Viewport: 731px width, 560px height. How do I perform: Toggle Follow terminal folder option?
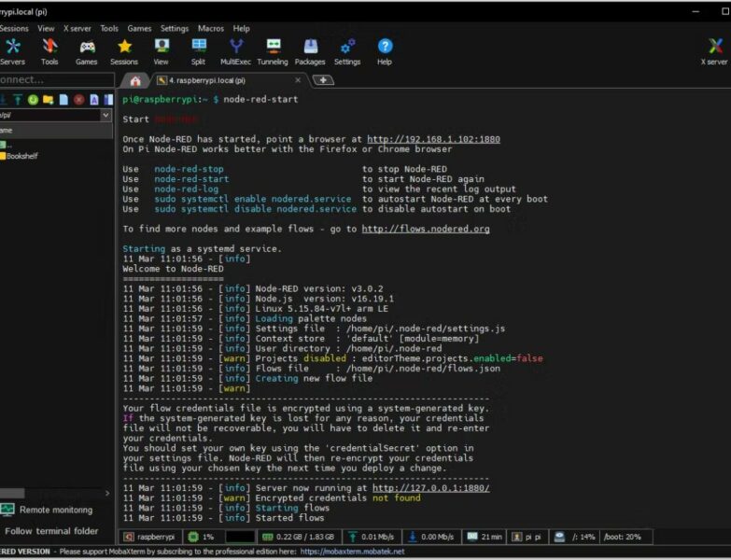[51, 531]
